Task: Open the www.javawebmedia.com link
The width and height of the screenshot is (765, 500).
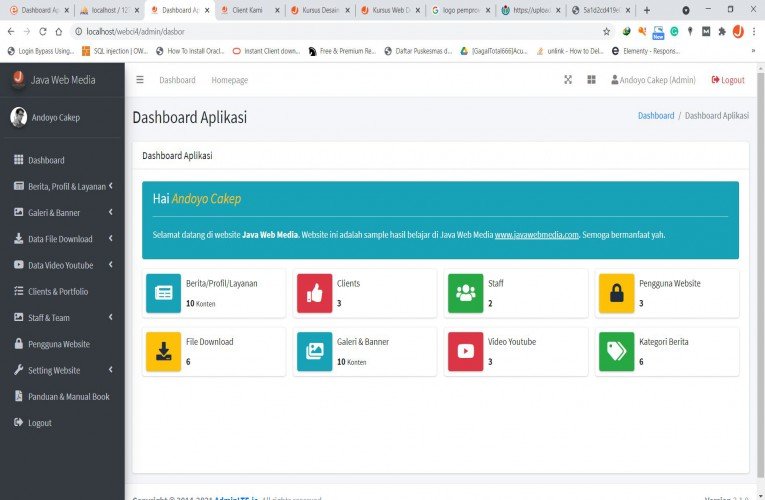Action: tap(536, 235)
